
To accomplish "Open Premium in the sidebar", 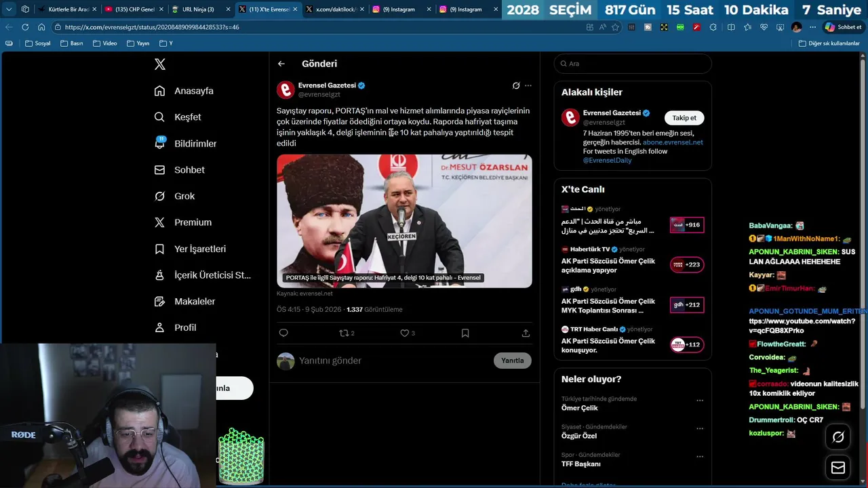I will [x=183, y=222].
